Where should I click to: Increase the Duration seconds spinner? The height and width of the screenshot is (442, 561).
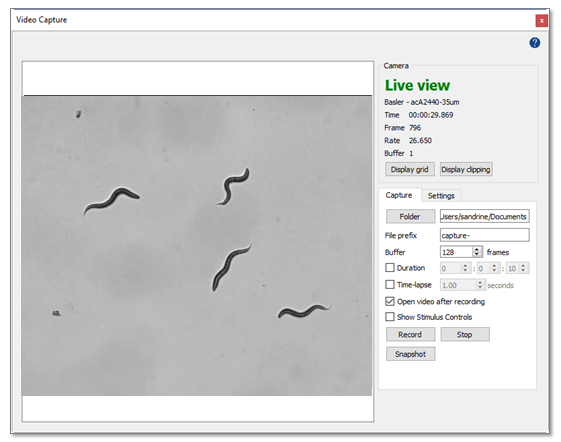523,266
